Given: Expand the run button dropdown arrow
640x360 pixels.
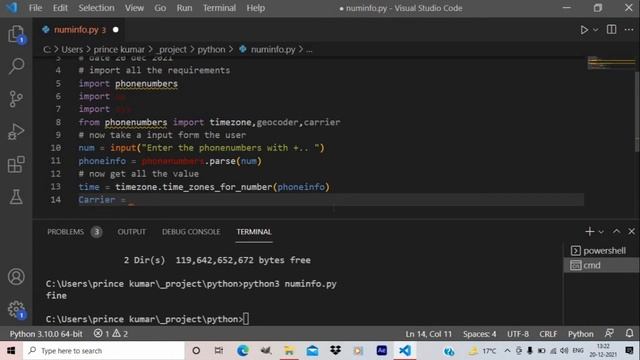Looking at the screenshot, I should (x=596, y=30).
